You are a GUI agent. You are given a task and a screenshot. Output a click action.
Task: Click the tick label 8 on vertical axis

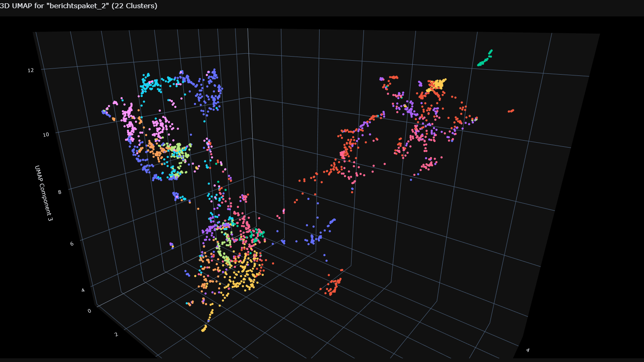(59, 192)
